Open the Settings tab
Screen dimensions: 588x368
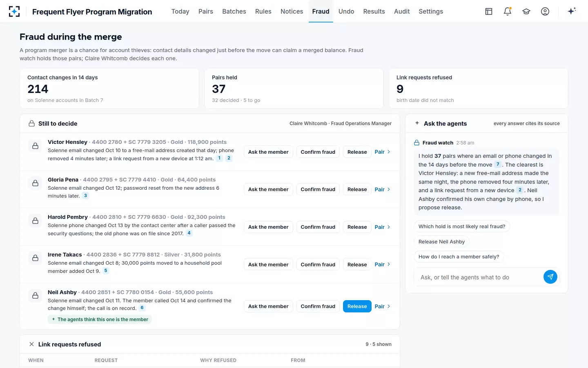[x=431, y=11]
